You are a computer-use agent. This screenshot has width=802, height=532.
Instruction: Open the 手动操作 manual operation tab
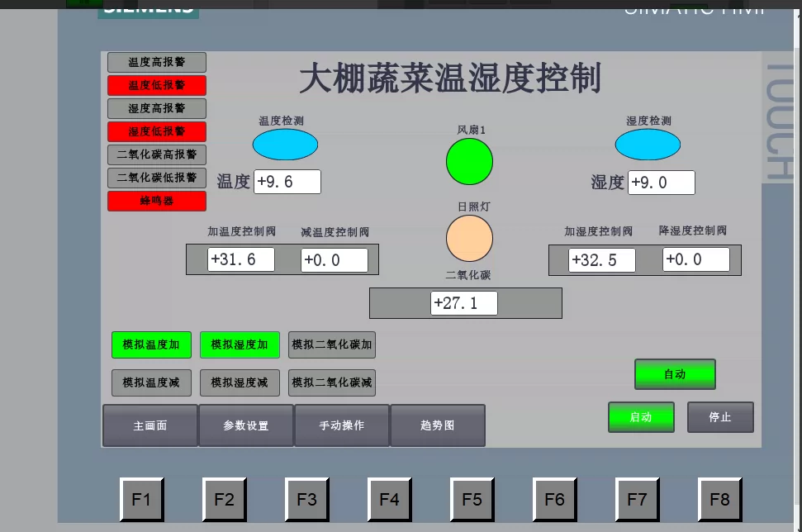coord(342,425)
